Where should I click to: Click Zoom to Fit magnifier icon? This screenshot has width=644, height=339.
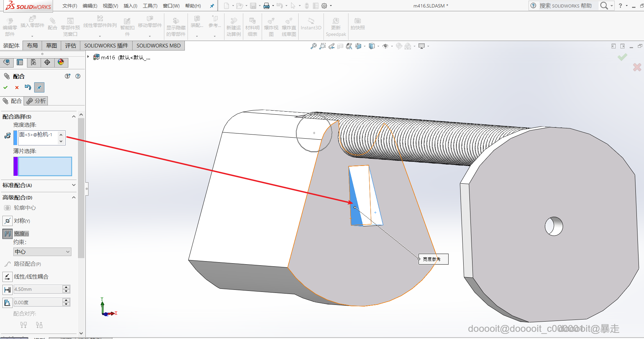coord(313,46)
